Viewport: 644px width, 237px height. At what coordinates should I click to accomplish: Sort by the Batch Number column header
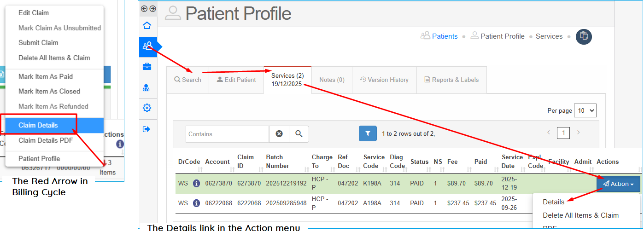[278, 162]
